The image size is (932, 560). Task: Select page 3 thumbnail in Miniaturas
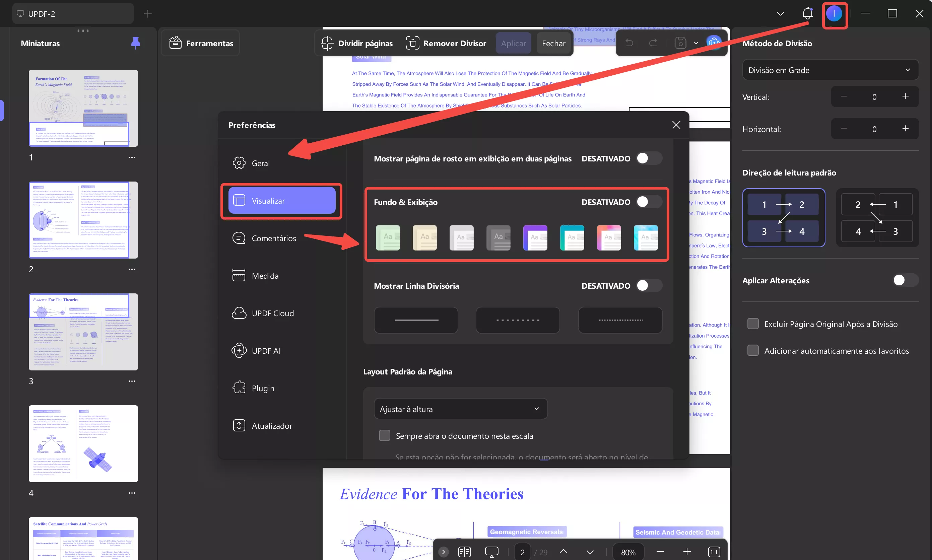(x=83, y=332)
